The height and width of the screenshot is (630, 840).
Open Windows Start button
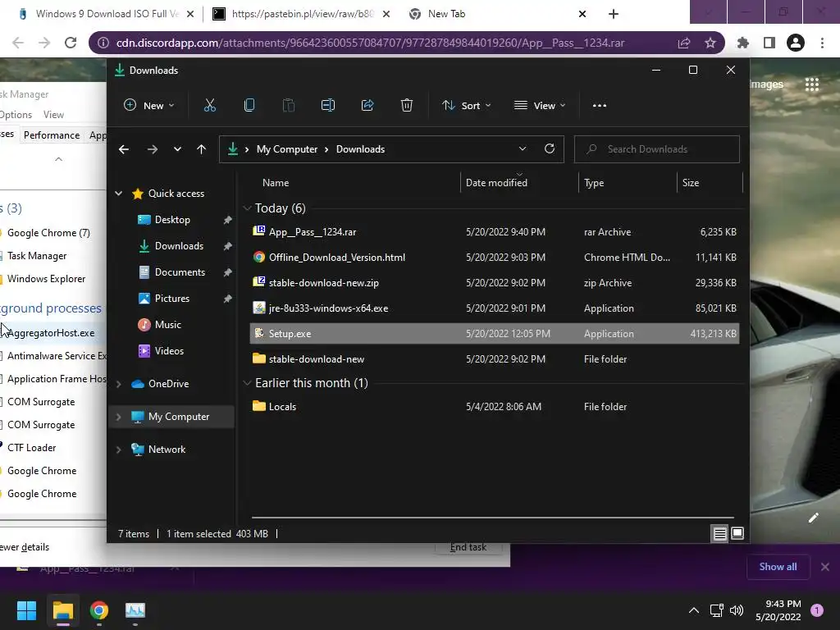[x=26, y=610]
